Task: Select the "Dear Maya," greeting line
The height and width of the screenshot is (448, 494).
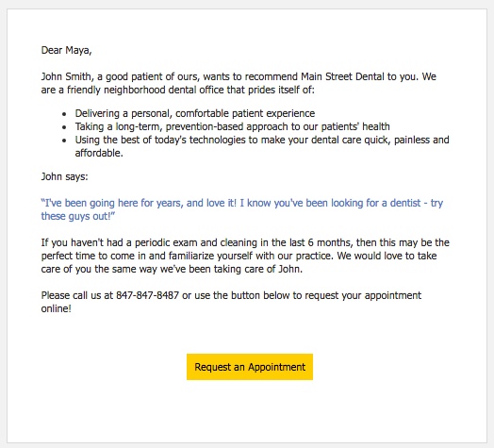Action: (67, 50)
